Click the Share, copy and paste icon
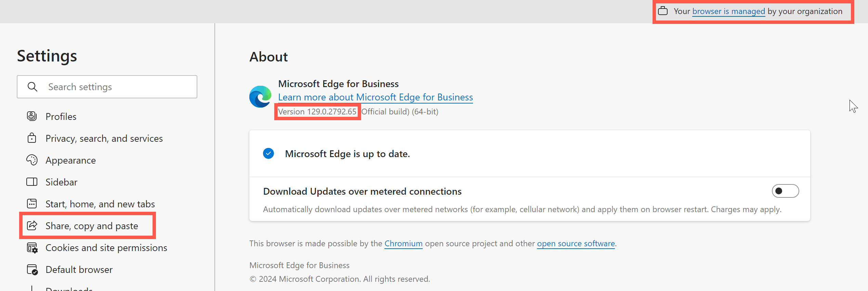 tap(32, 225)
